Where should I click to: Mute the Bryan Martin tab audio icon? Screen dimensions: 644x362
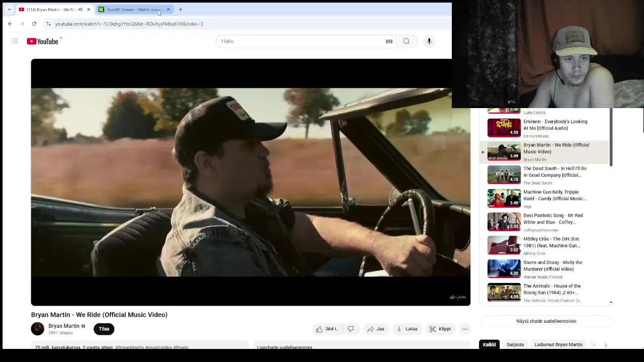(80, 10)
